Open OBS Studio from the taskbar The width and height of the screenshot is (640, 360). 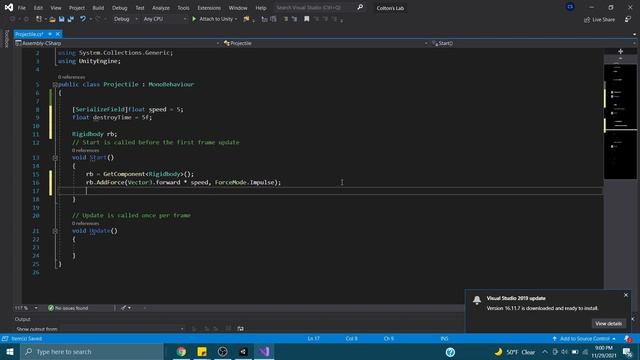pos(222,352)
